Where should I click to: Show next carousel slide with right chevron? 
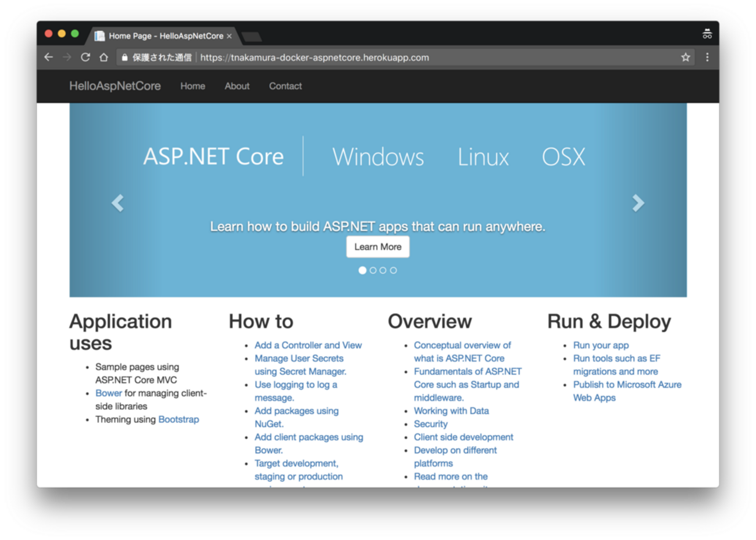pos(639,203)
